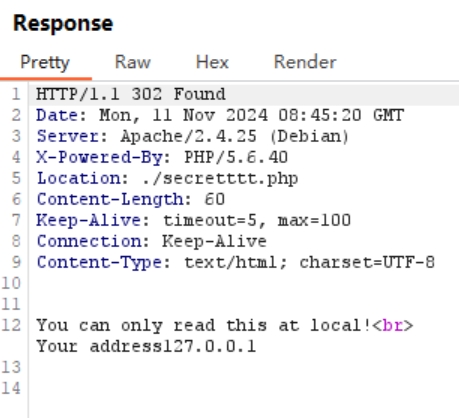
Task: Switch to the Pretty tab
Action: click(x=45, y=62)
